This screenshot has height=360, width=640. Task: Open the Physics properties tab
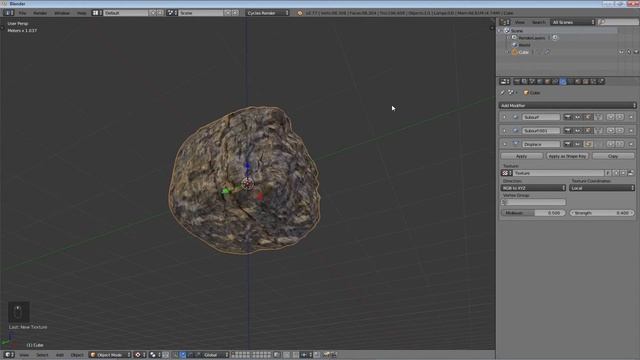pyautogui.click(x=601, y=82)
